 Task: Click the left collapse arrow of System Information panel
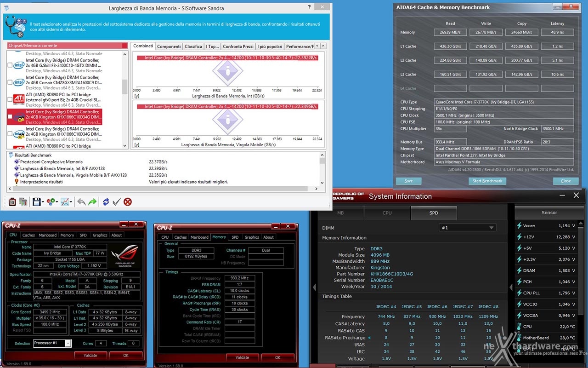(x=315, y=287)
